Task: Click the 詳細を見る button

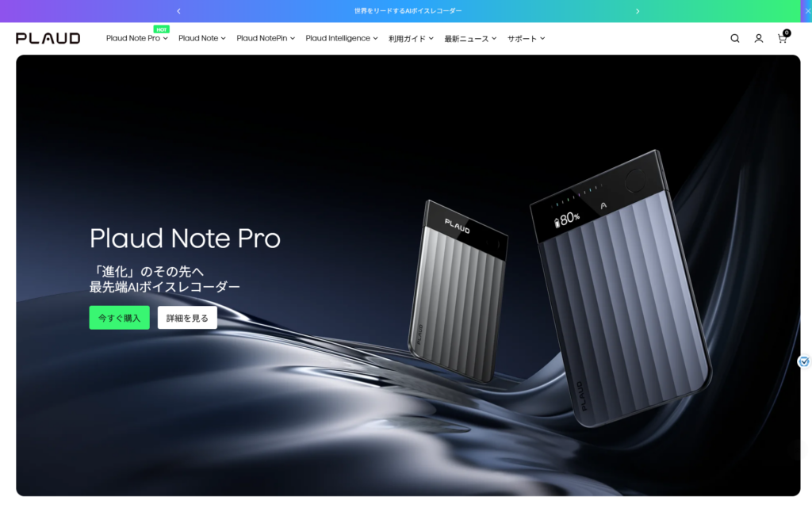Action: click(187, 318)
